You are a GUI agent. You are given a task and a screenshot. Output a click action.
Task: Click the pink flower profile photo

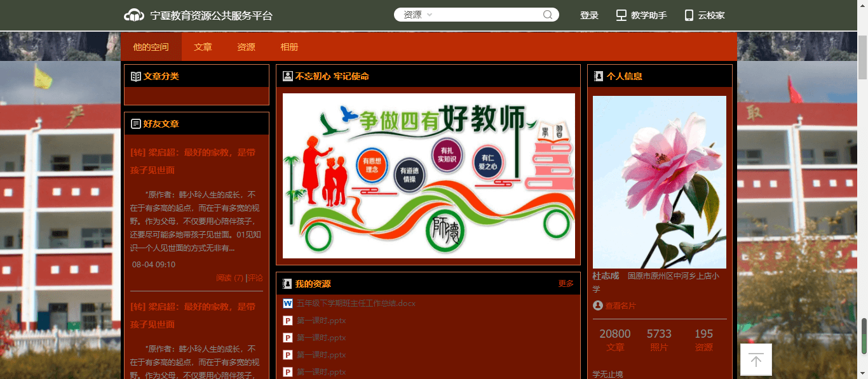659,182
